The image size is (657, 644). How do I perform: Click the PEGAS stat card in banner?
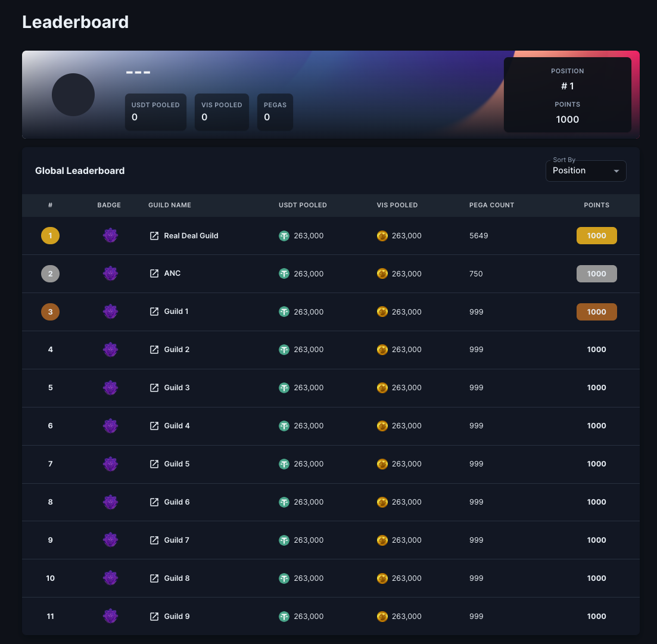pos(275,112)
